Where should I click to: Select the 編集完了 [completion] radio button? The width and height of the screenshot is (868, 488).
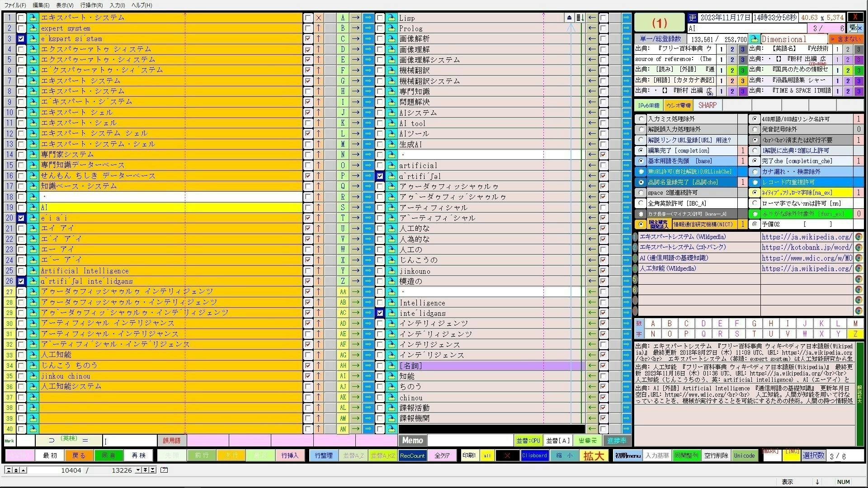[641, 150]
